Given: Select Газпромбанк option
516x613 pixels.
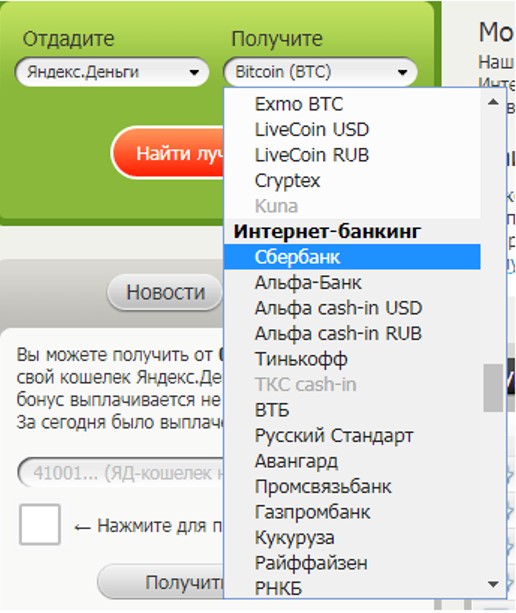Looking at the screenshot, I should coord(352,512).
